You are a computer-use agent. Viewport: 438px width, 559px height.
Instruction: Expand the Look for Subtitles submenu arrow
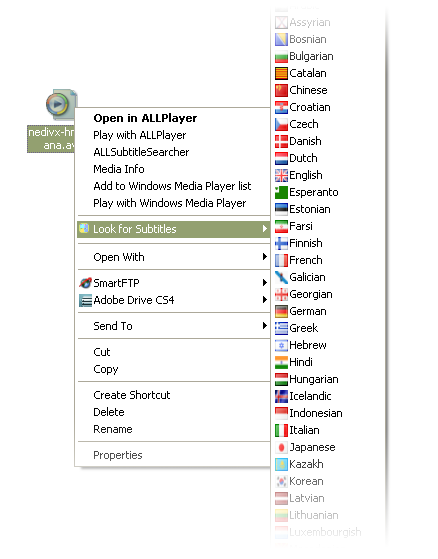tap(264, 229)
